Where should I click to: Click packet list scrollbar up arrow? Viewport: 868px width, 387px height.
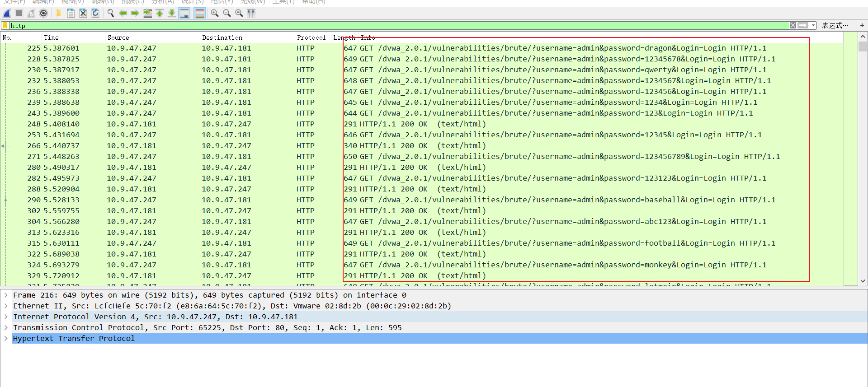(863, 37)
